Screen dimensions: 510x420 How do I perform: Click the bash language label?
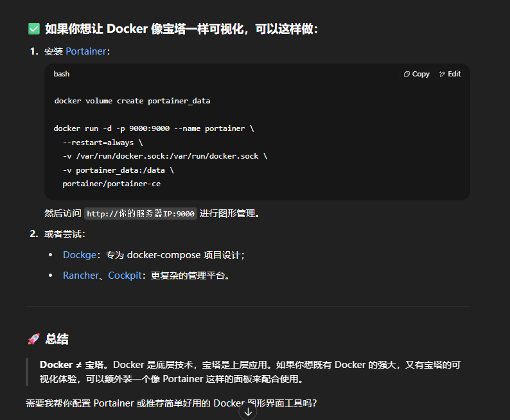click(62, 74)
